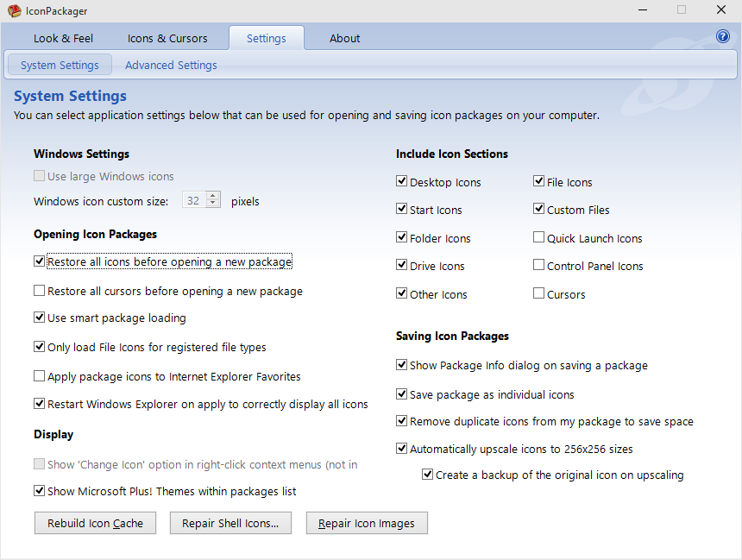Close the IconPackager window
The width and height of the screenshot is (742, 560).
pyautogui.click(x=721, y=10)
